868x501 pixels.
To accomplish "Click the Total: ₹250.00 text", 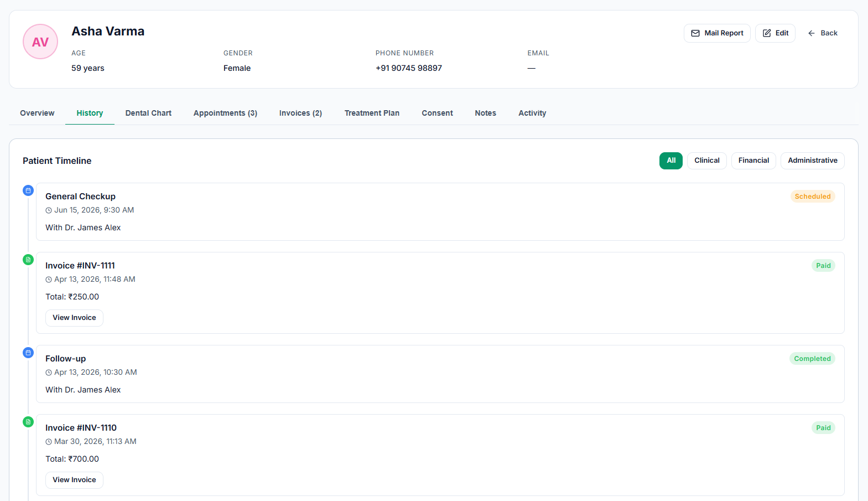I will tap(72, 297).
